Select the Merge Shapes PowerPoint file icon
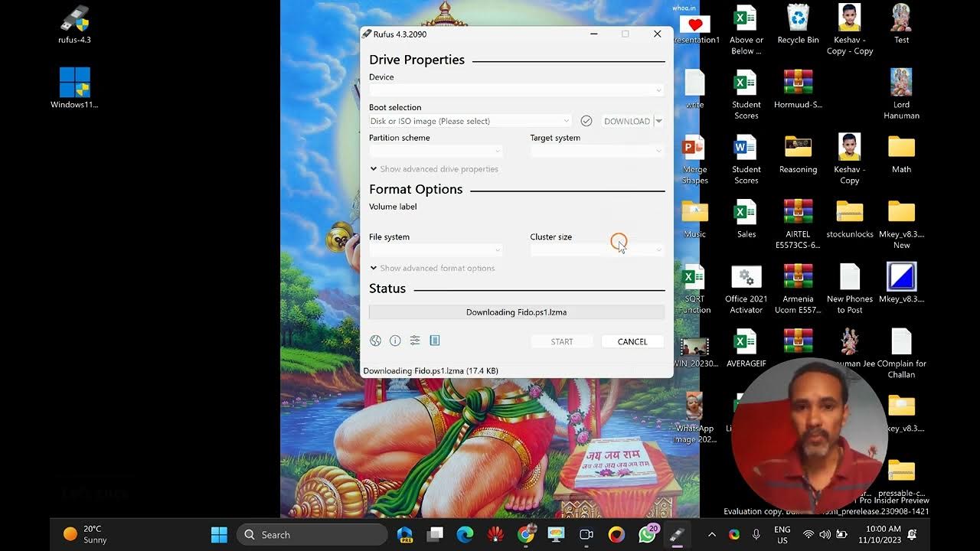The image size is (980, 551). pyautogui.click(x=694, y=160)
